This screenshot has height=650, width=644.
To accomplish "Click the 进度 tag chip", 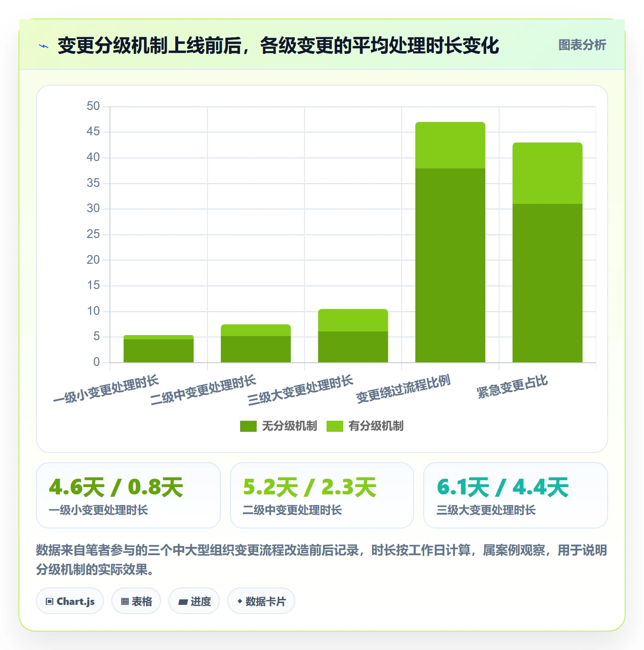I will tap(194, 601).
